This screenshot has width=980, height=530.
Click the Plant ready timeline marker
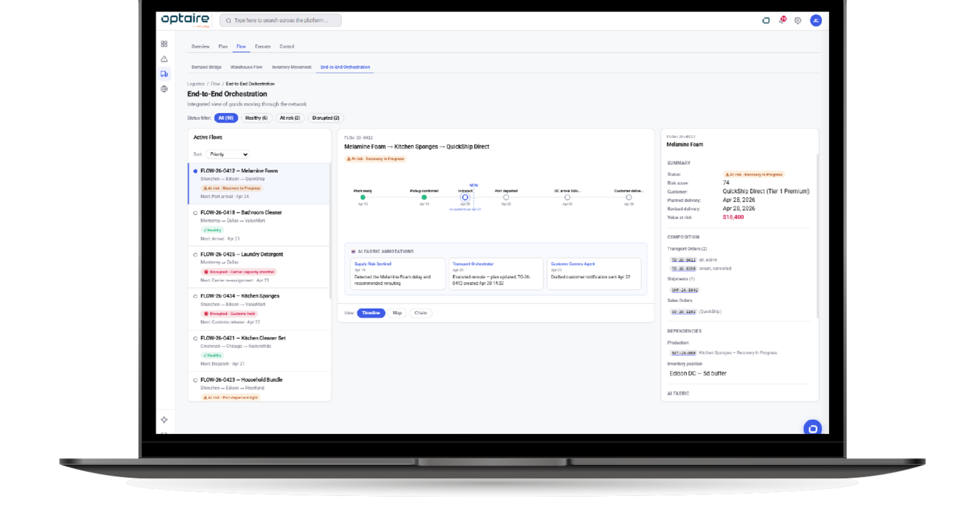click(x=363, y=197)
